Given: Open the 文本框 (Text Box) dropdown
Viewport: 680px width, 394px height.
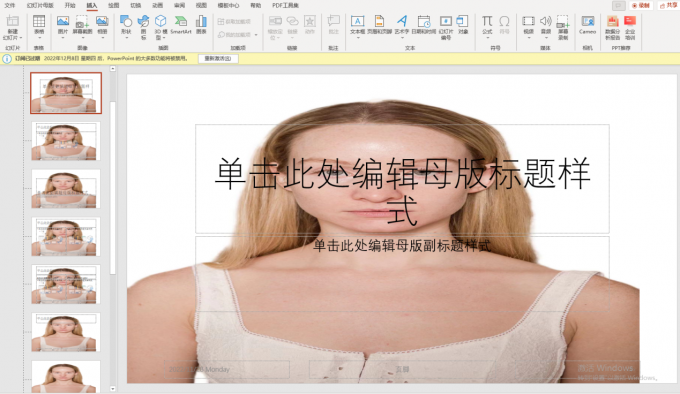Looking at the screenshot, I should pos(357,38).
